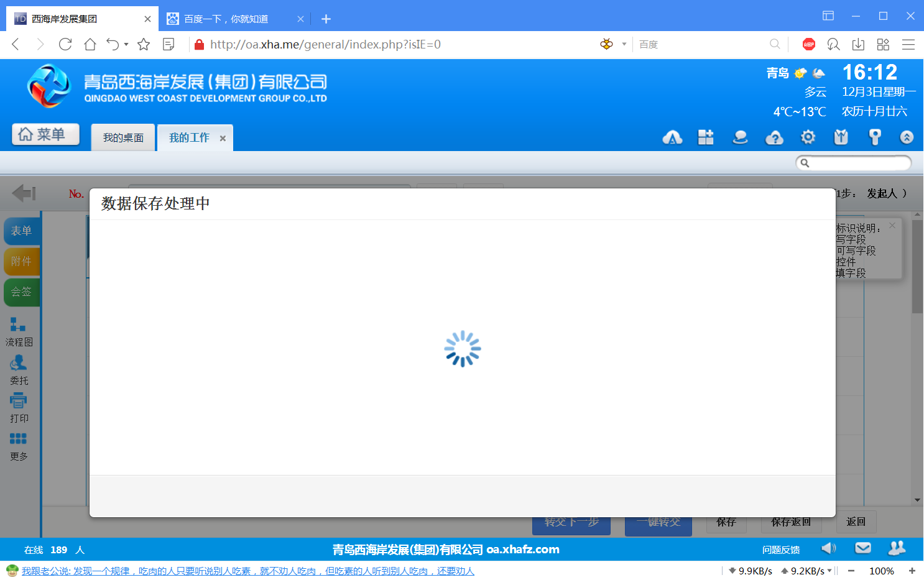Image resolution: width=924 pixels, height=580 pixels.
Task: Expand the upload speed dropdown arrow
Action: (829, 571)
